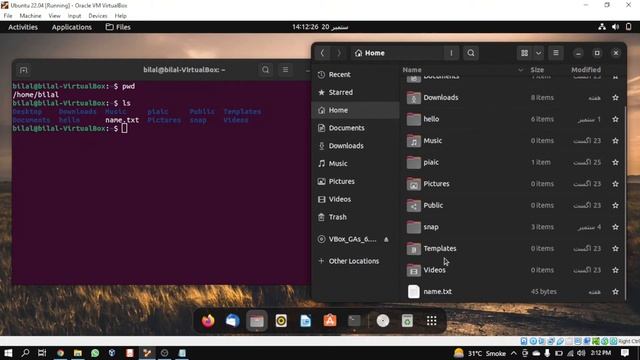This screenshot has height=360, width=640.
Task: Star the Templates folder
Action: pyautogui.click(x=616, y=249)
